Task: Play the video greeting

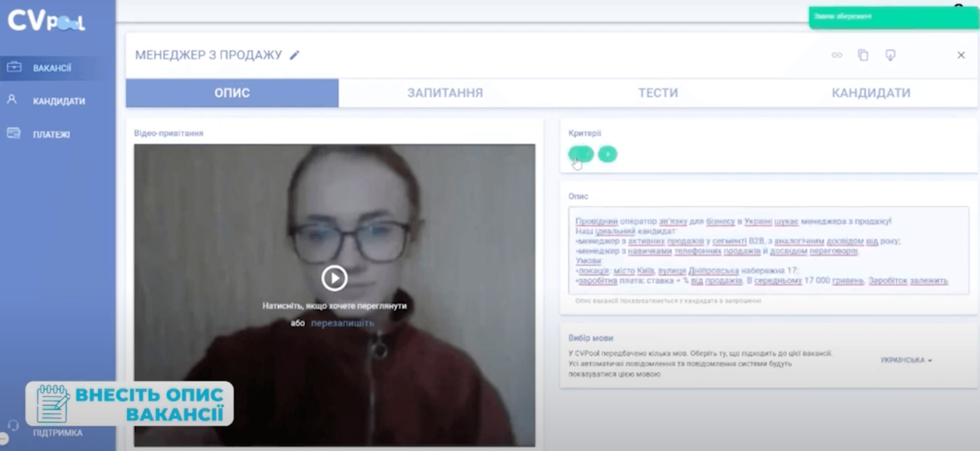Action: [334, 278]
